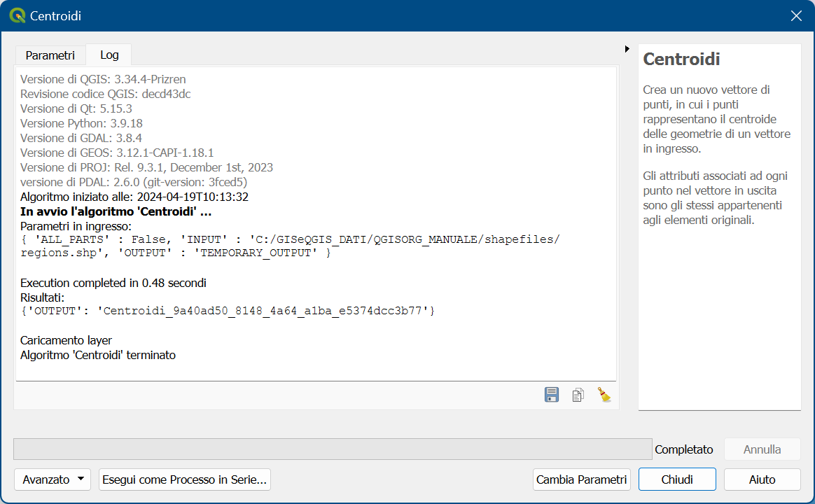Click the 'Risultati:' log line

pos(42,297)
